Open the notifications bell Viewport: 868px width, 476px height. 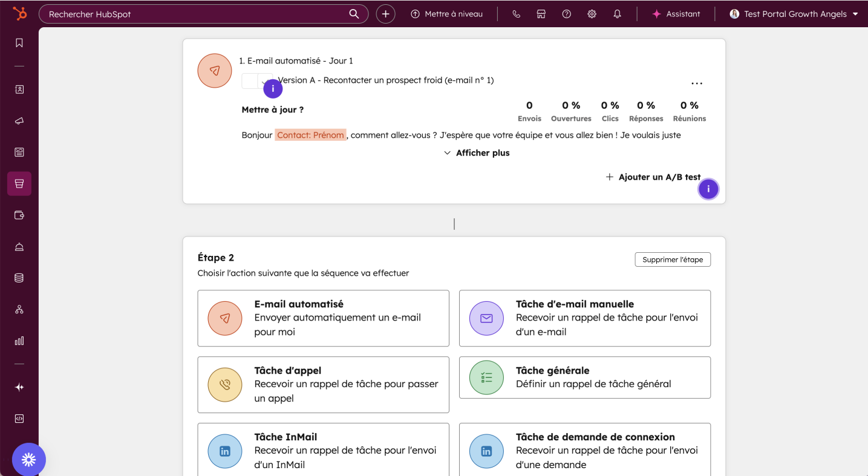click(617, 13)
